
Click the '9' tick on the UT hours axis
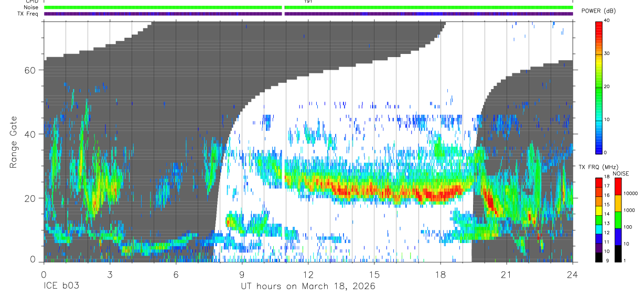click(242, 274)
